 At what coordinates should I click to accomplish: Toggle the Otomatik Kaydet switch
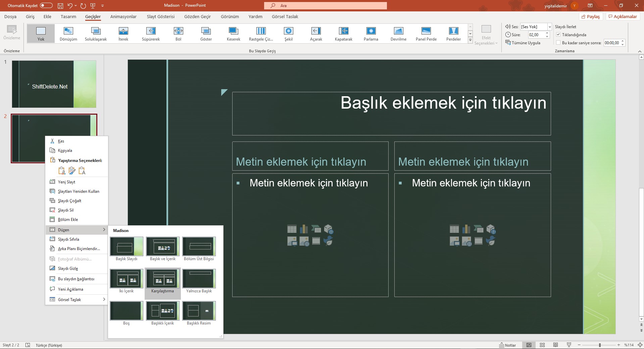[x=46, y=5]
